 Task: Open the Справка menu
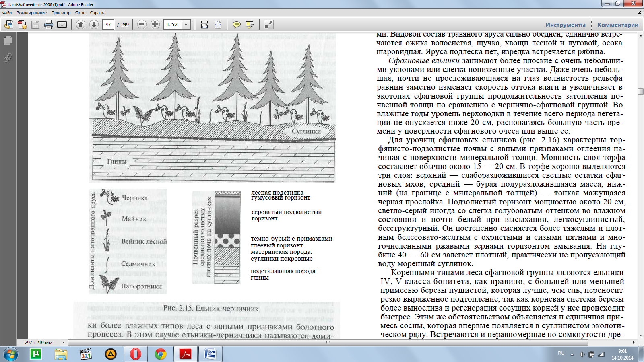[x=98, y=13]
